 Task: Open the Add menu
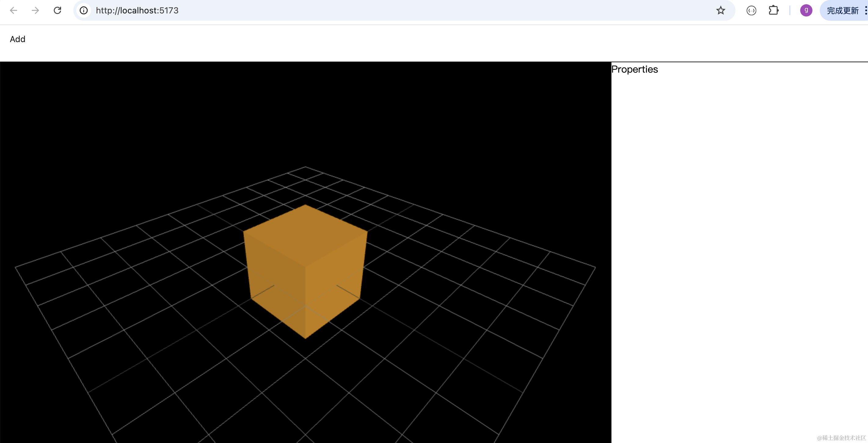click(x=17, y=39)
